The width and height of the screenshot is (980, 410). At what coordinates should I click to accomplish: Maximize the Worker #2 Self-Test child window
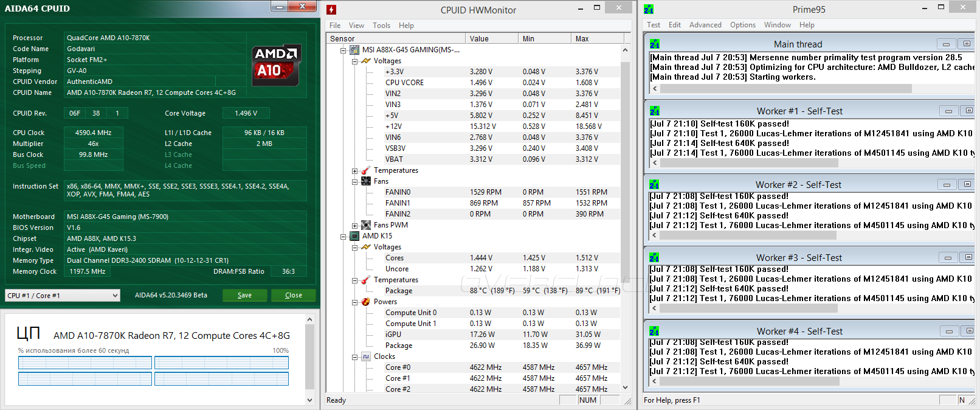point(967,184)
